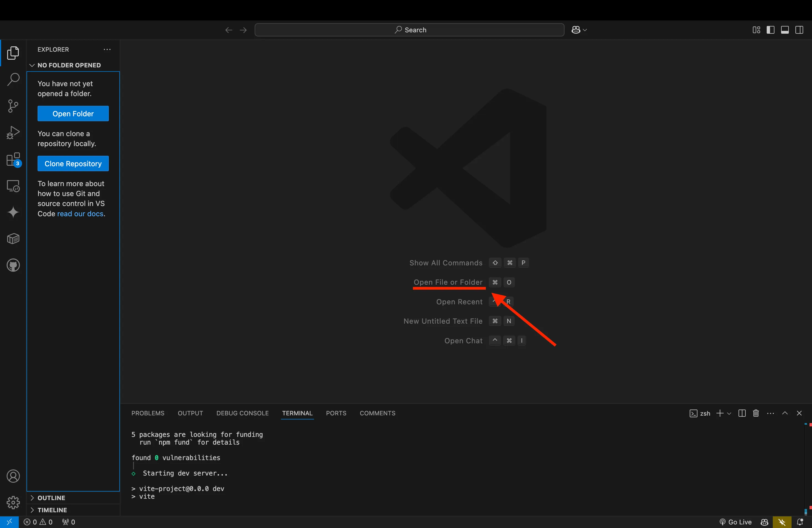The height and width of the screenshot is (528, 812).
Task: Toggle the primary sidebar visibility
Action: (x=771, y=30)
